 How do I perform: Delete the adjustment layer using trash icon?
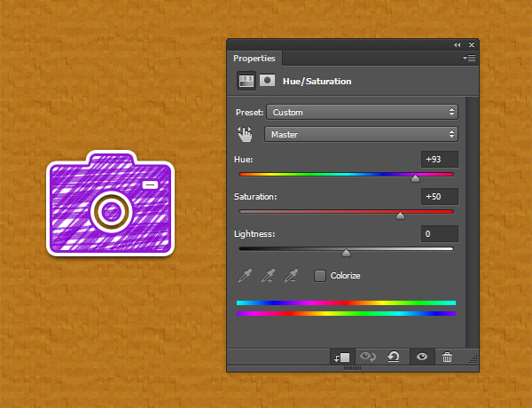(x=447, y=357)
